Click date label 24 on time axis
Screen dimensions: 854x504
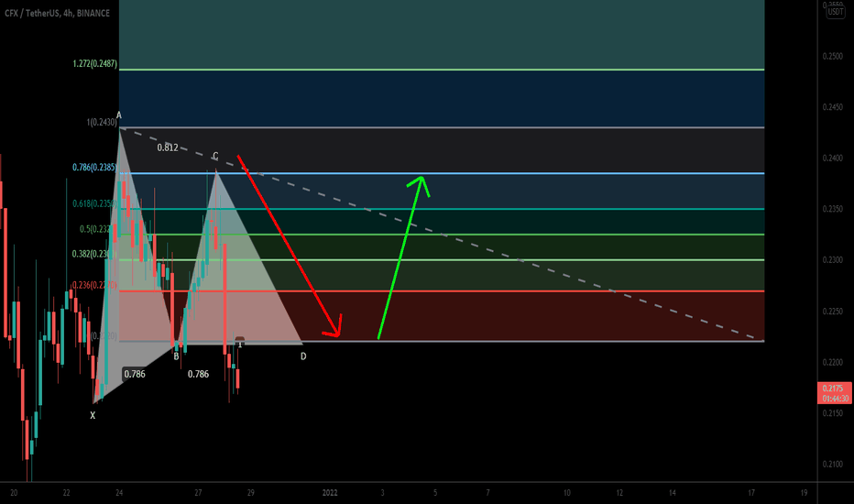click(x=119, y=493)
